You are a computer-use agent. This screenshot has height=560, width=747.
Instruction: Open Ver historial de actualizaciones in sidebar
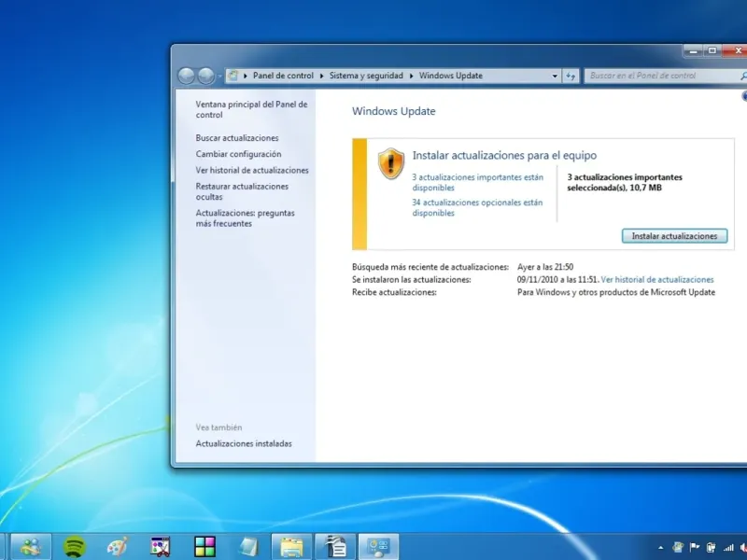252,170
